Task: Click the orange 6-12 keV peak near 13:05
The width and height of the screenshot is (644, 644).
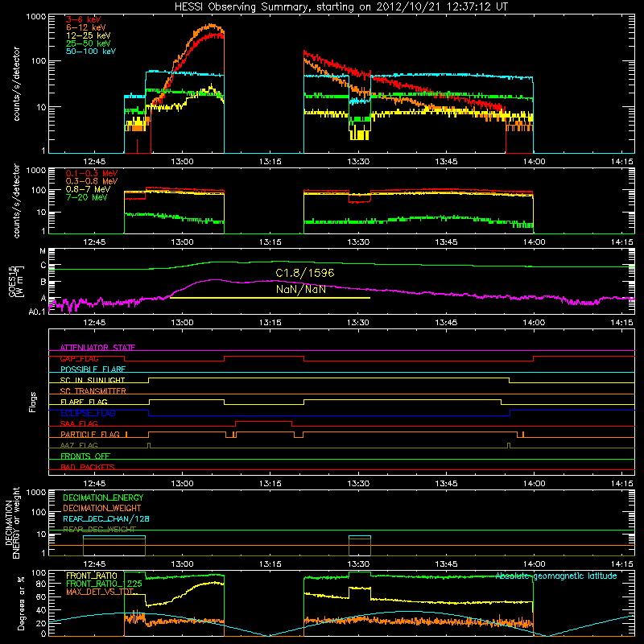Action: pyautogui.click(x=212, y=26)
